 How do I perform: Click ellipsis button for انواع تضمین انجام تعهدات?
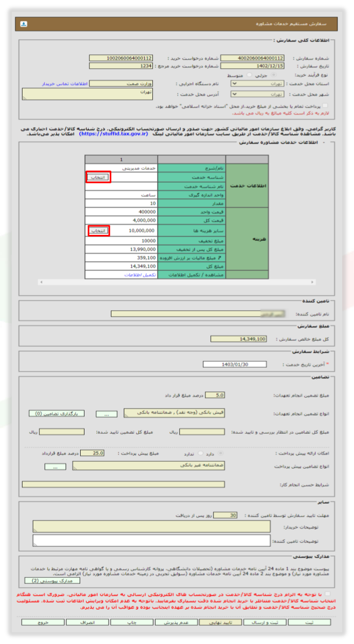tap(107, 414)
